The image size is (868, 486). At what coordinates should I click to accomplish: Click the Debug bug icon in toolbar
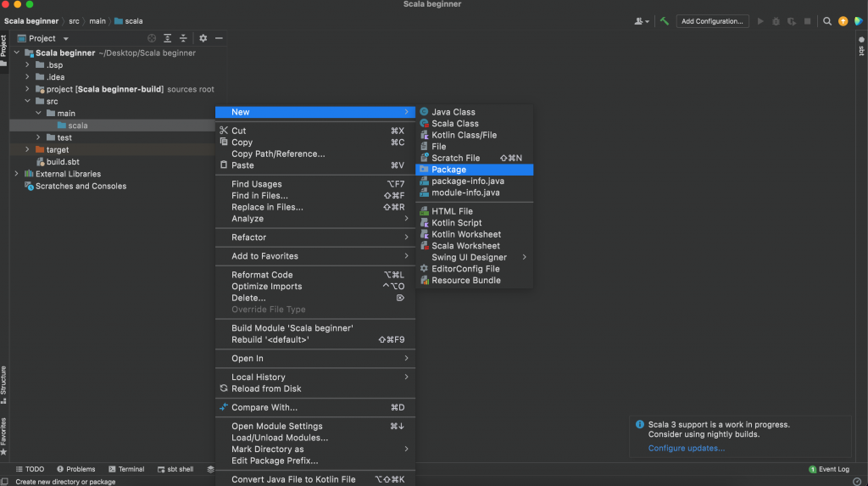776,21
